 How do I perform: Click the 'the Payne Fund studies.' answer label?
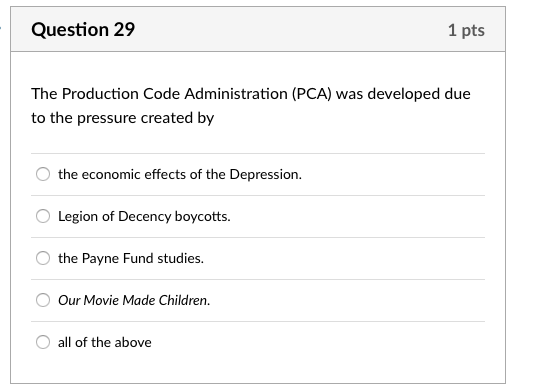[x=131, y=258]
